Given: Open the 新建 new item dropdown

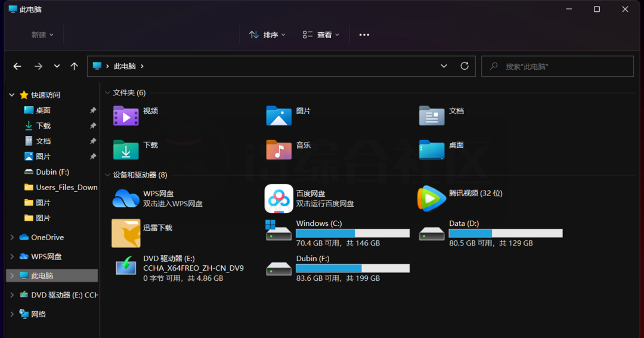Looking at the screenshot, I should [42, 35].
